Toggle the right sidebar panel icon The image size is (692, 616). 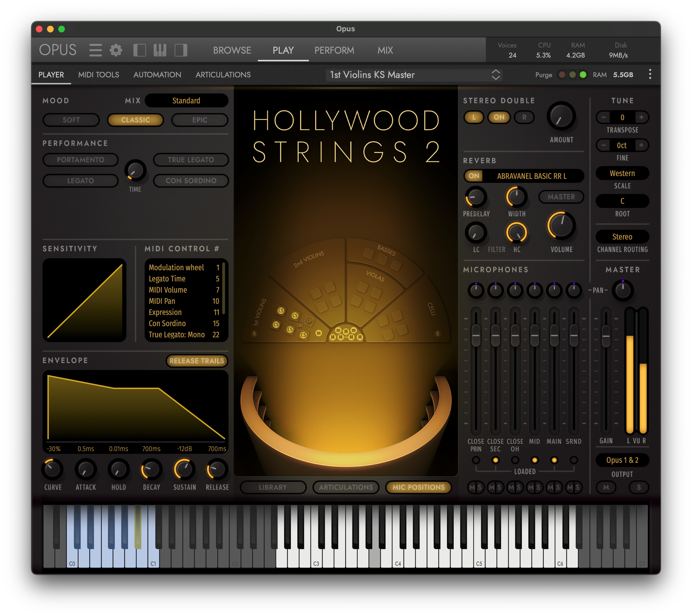[181, 50]
